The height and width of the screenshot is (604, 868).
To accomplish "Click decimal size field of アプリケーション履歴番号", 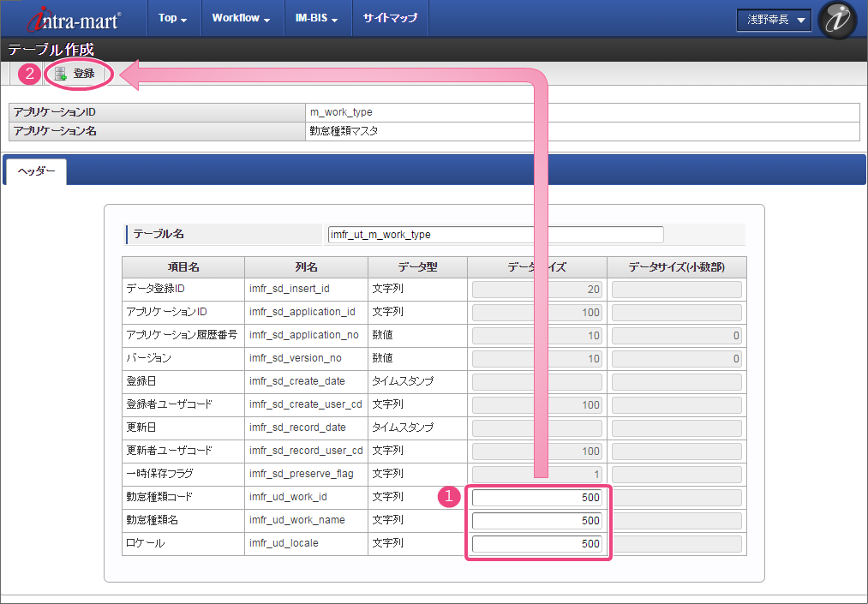I will pyautogui.click(x=676, y=336).
